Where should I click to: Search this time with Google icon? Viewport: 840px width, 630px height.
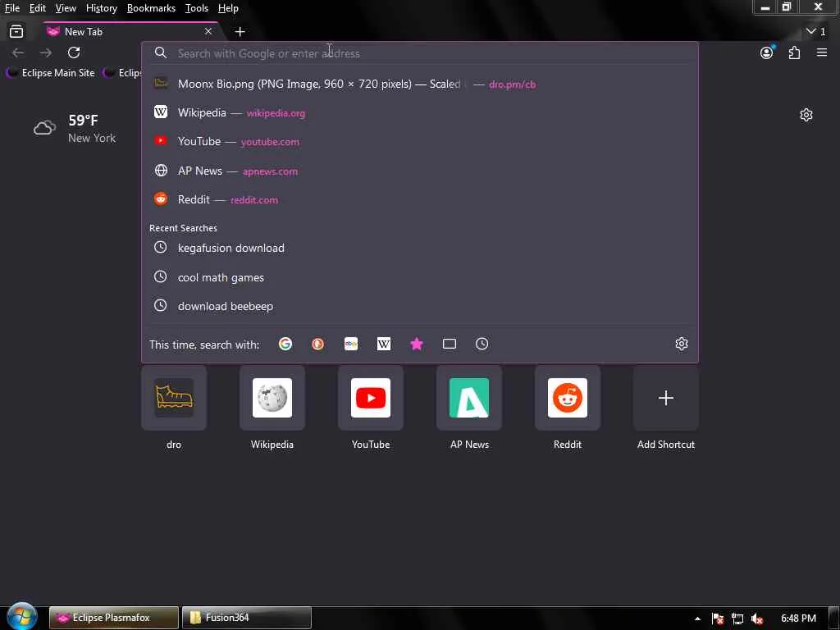[x=285, y=344]
